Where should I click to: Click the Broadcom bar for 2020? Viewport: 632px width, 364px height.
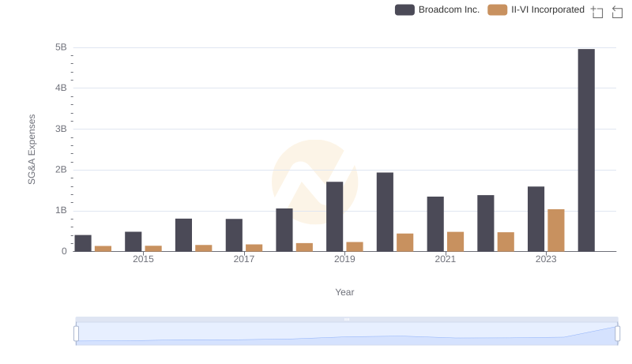pyautogui.click(x=385, y=212)
